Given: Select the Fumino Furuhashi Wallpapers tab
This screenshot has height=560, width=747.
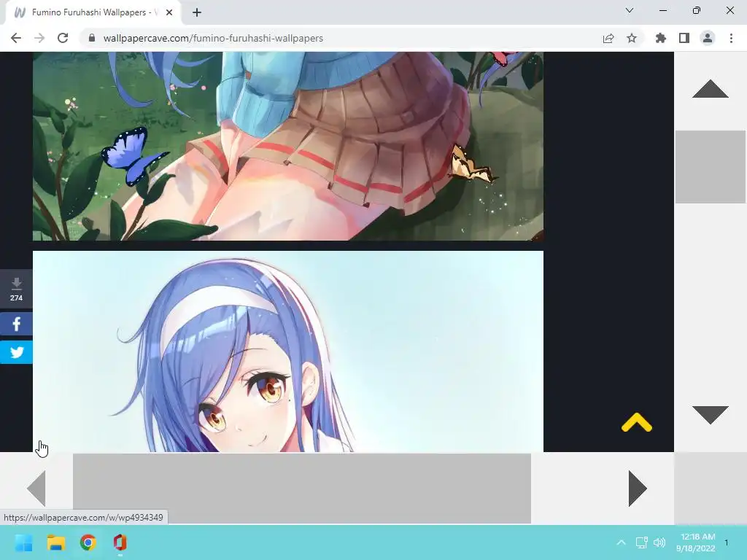Looking at the screenshot, I should click(x=93, y=13).
